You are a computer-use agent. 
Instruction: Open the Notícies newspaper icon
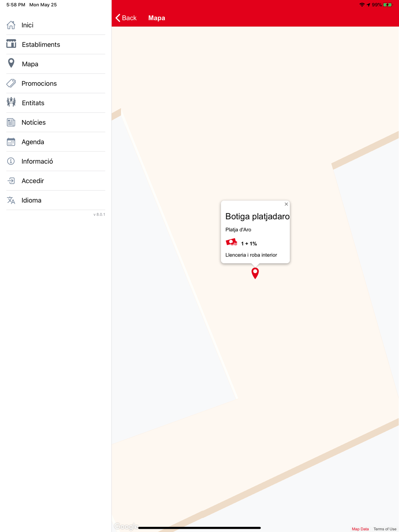(11, 122)
